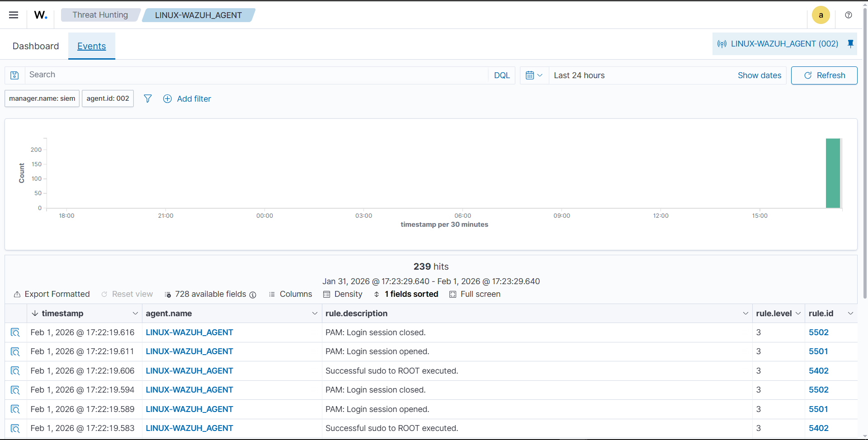Image resolution: width=868 pixels, height=440 pixels.
Task: Click the saved query disk icon
Action: [x=14, y=75]
